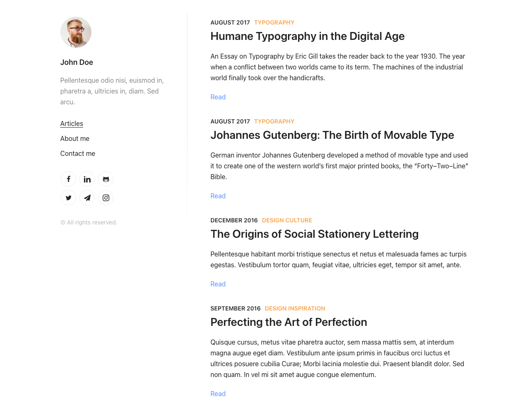Select the Design Inspiration category tag

point(295,308)
